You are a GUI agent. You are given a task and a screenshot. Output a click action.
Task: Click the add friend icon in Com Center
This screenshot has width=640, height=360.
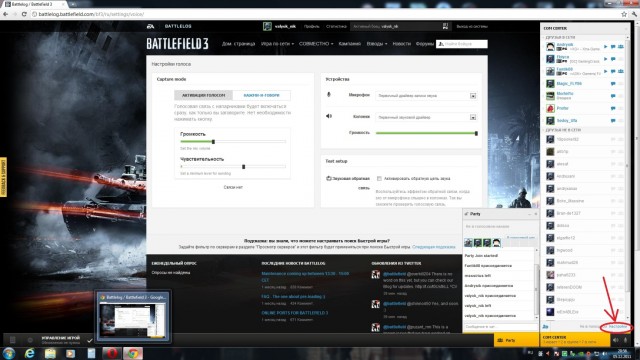[545, 327]
